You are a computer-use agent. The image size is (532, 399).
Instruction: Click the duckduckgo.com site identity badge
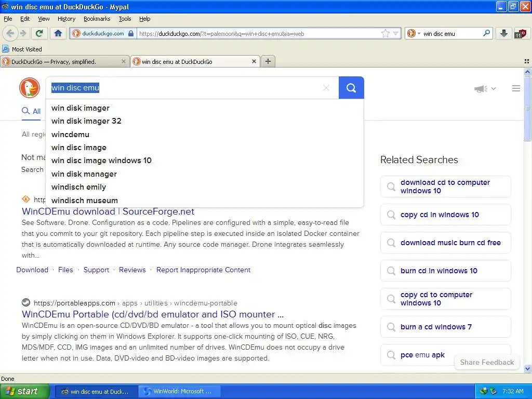pyautogui.click(x=103, y=33)
